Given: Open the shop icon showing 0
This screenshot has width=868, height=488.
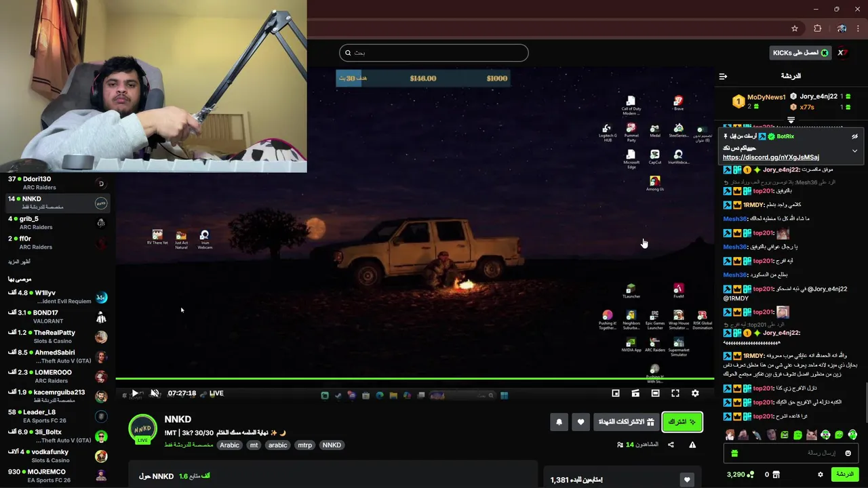Looking at the screenshot, I should coord(772,474).
